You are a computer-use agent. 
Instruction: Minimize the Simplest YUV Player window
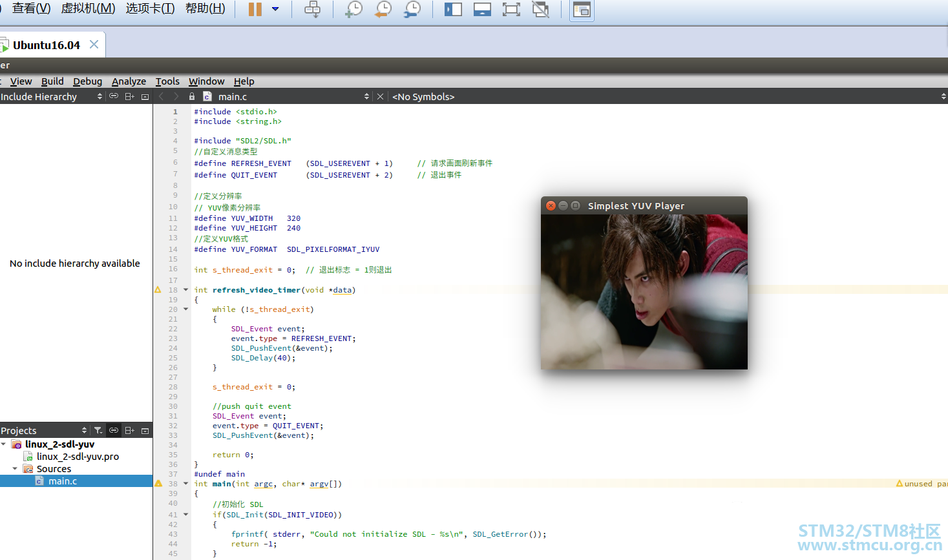563,205
